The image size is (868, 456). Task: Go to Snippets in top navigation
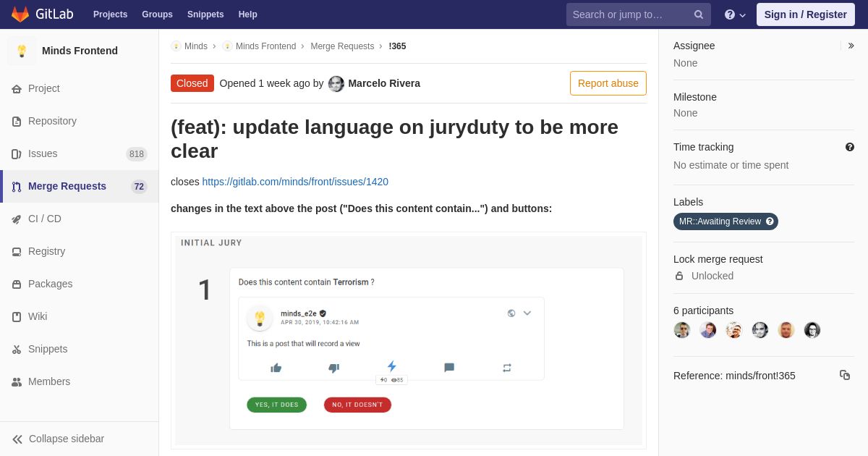[205, 14]
